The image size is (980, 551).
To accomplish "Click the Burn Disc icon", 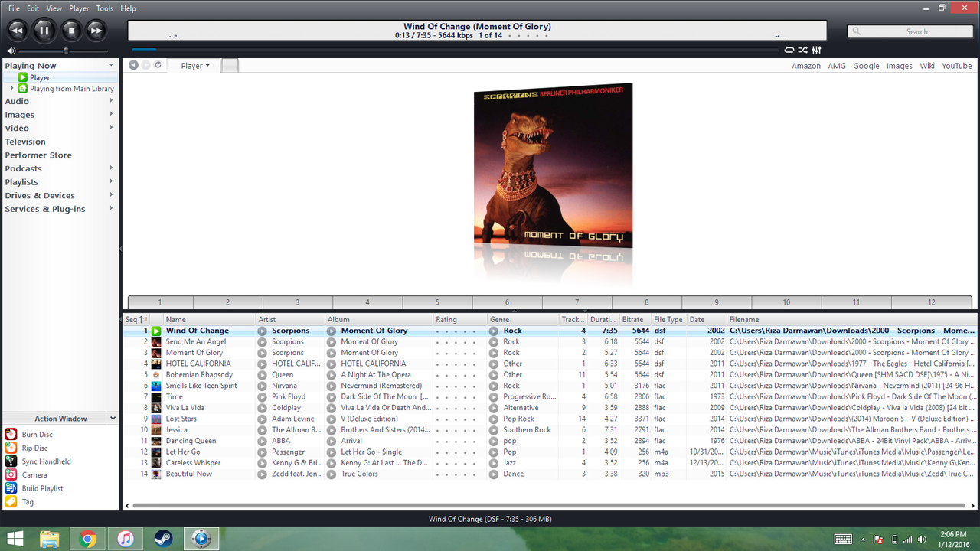I will tap(11, 434).
